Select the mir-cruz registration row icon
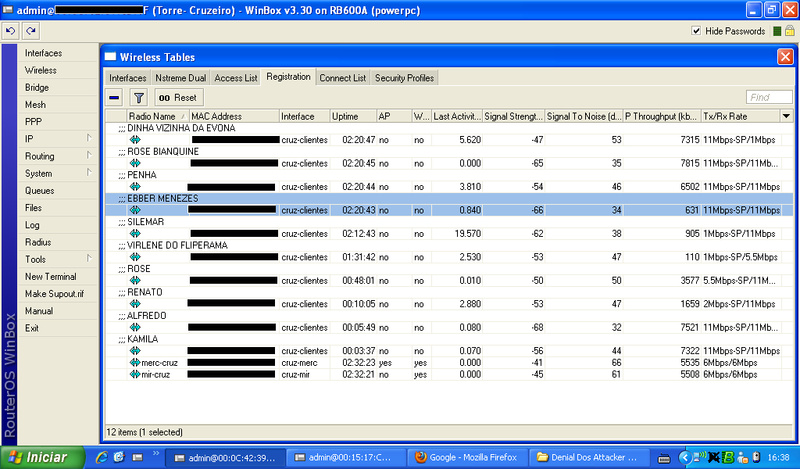Screen dimensions: 800x469 click(x=135, y=375)
